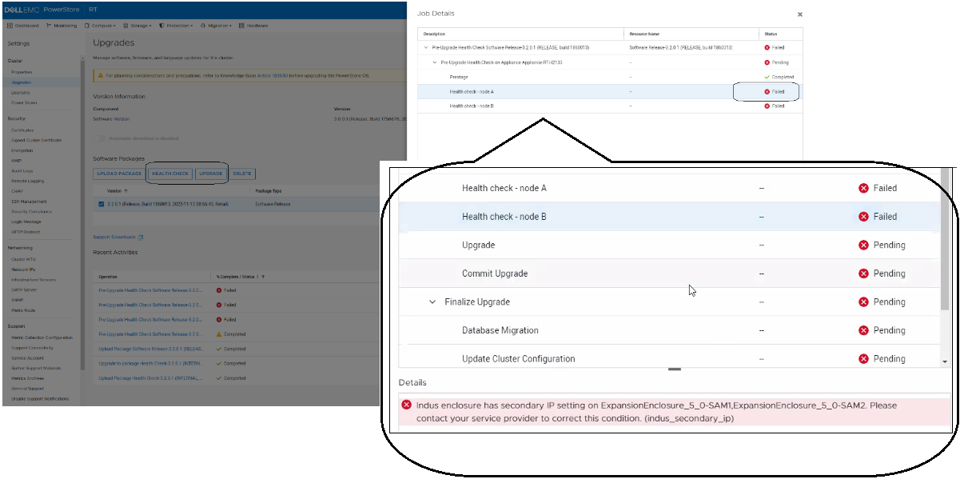This screenshot has width=980, height=487.
Task: Enable the automatic download toggle
Action: [98, 138]
